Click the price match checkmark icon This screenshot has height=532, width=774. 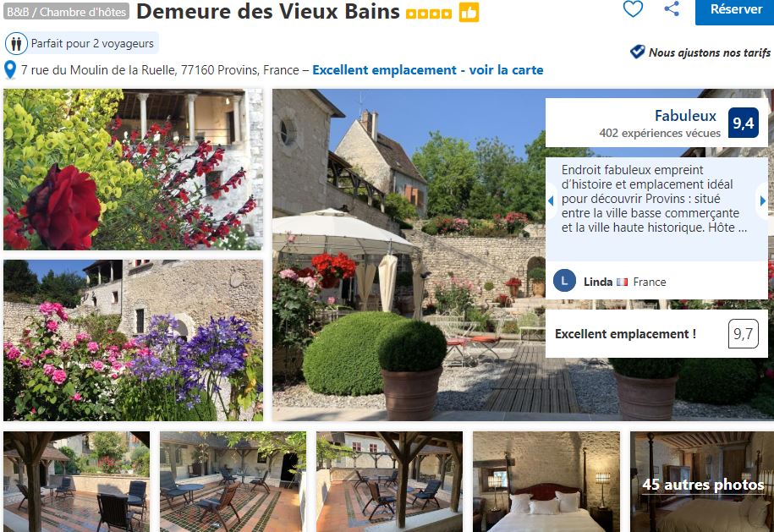point(637,52)
